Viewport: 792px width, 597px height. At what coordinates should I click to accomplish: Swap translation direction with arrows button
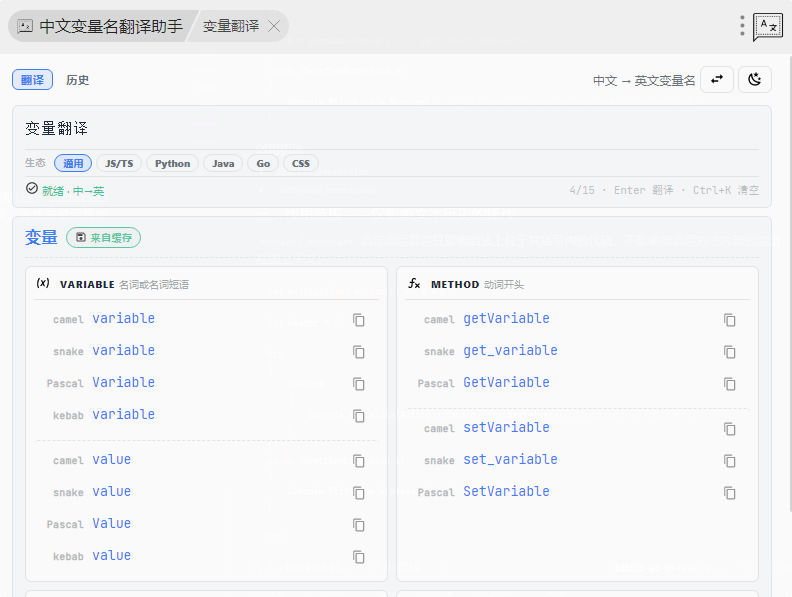coord(717,79)
